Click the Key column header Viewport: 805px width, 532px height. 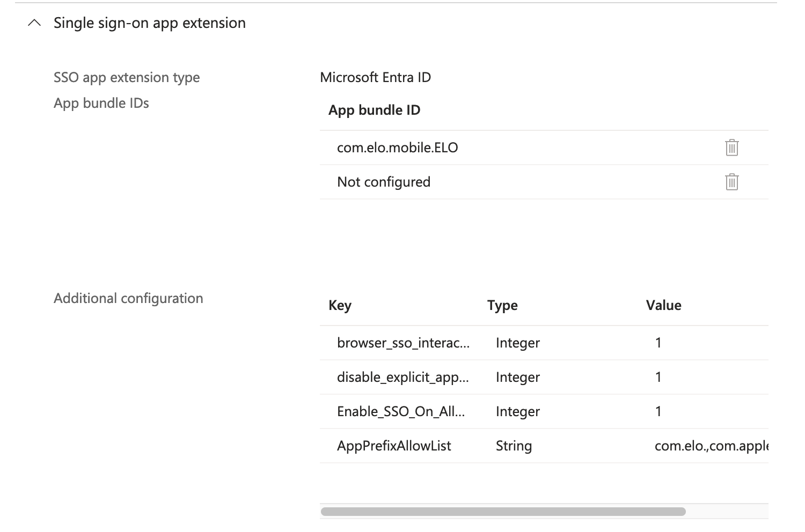[x=340, y=305]
